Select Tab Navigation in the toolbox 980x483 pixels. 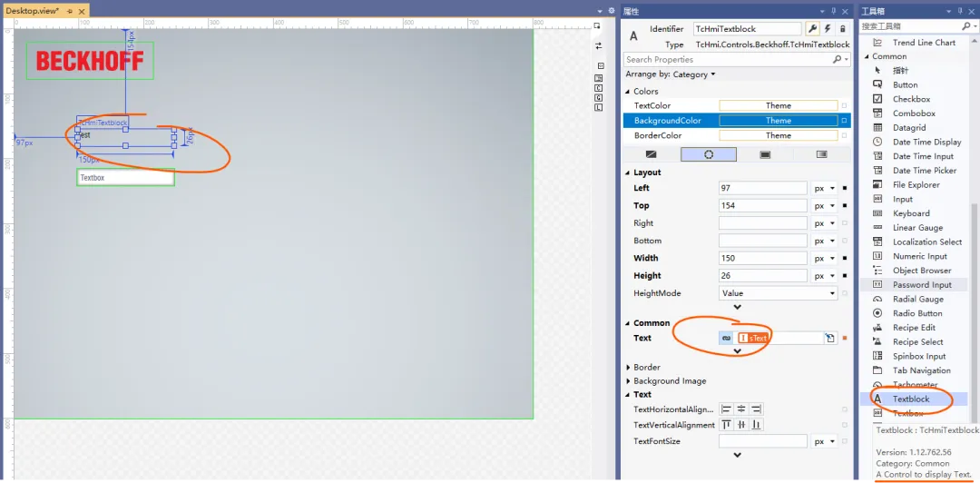tap(919, 370)
